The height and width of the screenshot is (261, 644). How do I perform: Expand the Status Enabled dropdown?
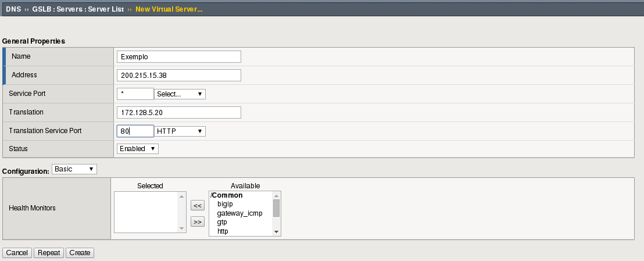[138, 149]
